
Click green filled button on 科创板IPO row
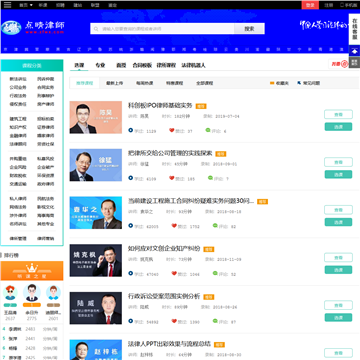[338, 127]
